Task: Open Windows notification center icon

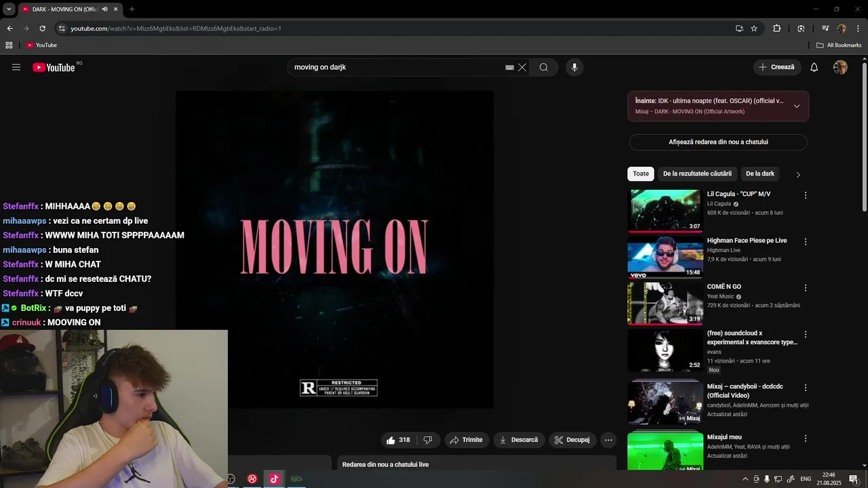Action: tap(854, 479)
